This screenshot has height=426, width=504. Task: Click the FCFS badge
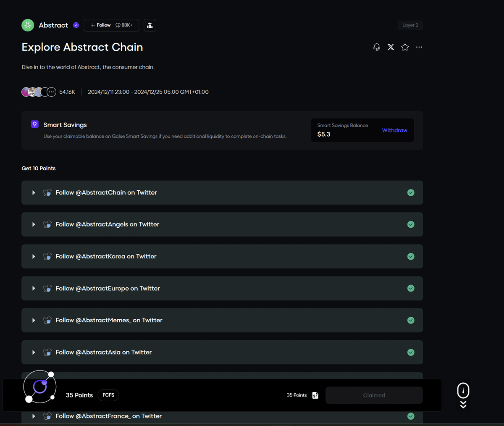tap(108, 395)
